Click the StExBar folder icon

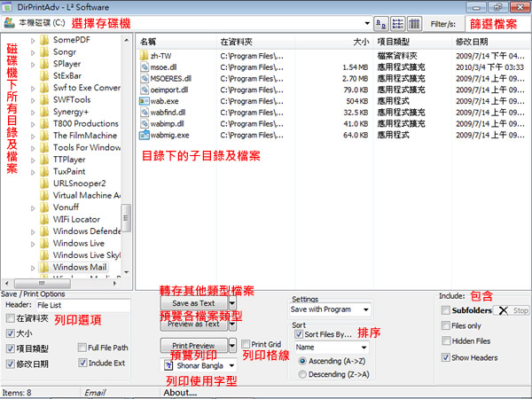44,75
